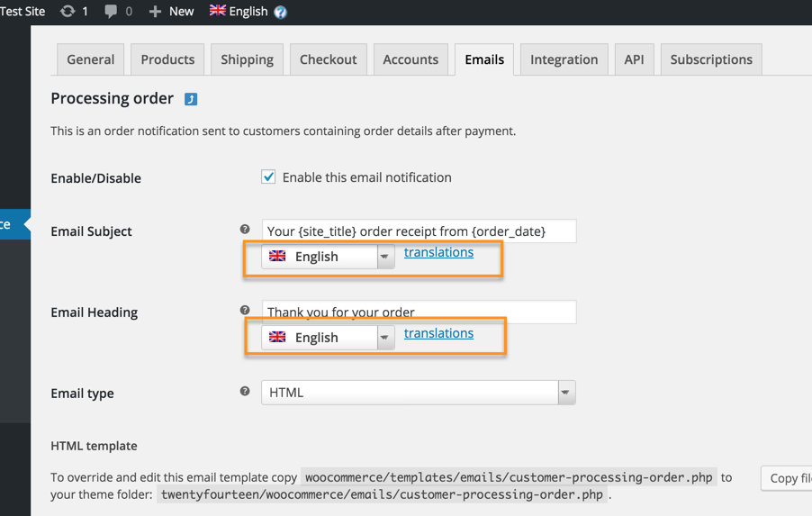Click into the Email Heading text field

419,312
